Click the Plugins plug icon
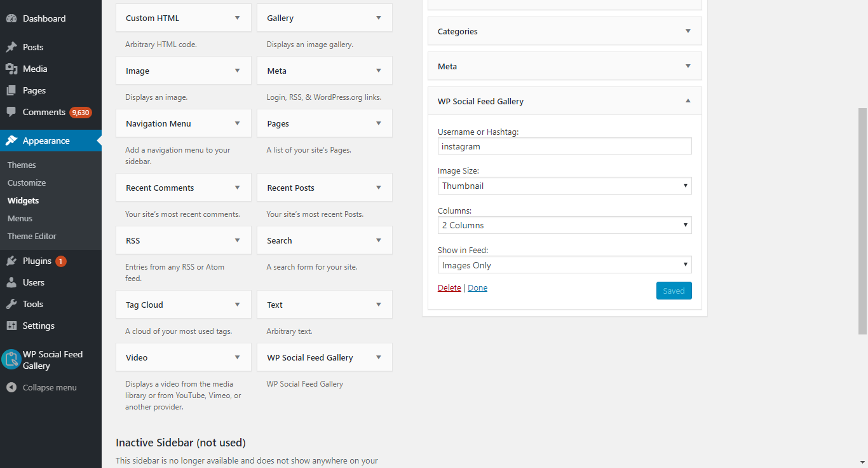 click(x=11, y=261)
